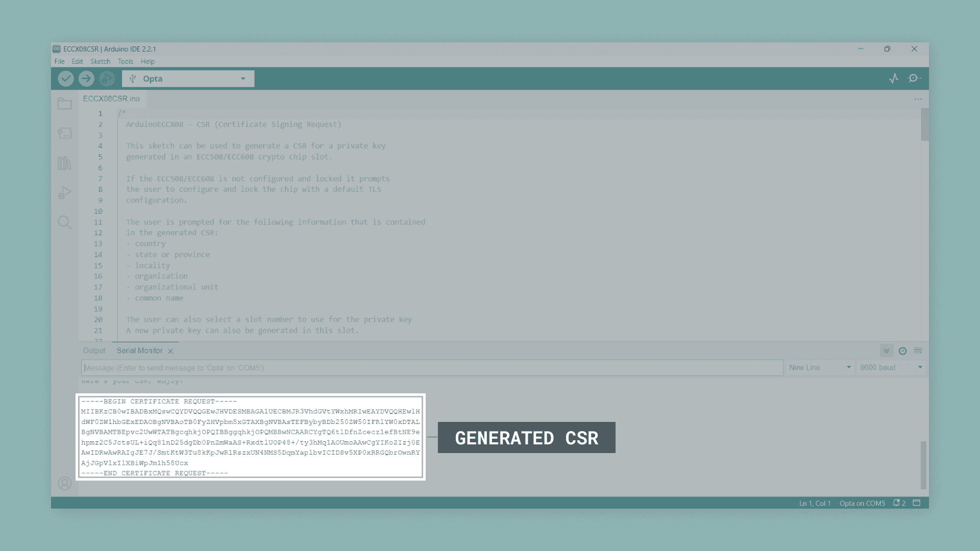Open the editor tab overflow ellipsis menu
The image size is (980, 551).
918,99
